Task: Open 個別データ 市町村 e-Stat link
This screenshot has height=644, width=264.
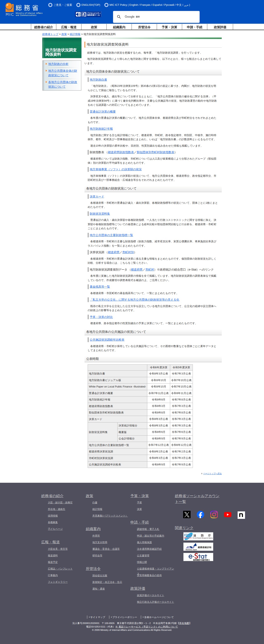Action: tap(150, 270)
